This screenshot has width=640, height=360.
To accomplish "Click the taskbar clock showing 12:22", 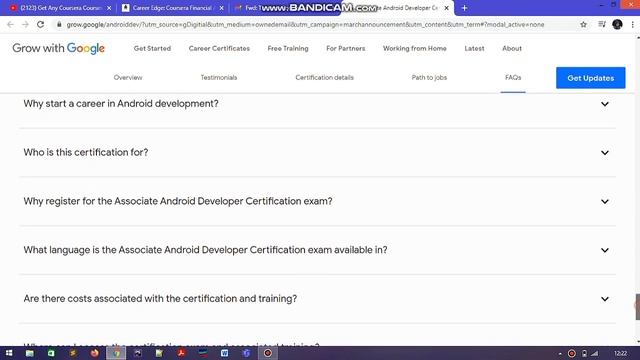I will click(x=620, y=353).
